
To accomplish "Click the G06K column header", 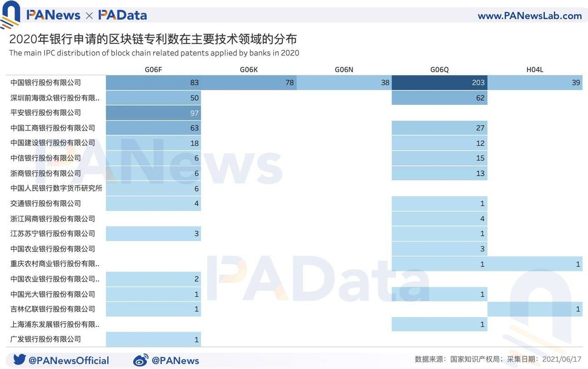I will tap(249, 69).
